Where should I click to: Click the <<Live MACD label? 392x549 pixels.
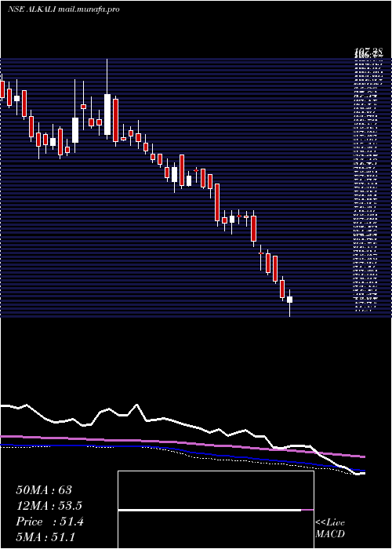coord(330,529)
